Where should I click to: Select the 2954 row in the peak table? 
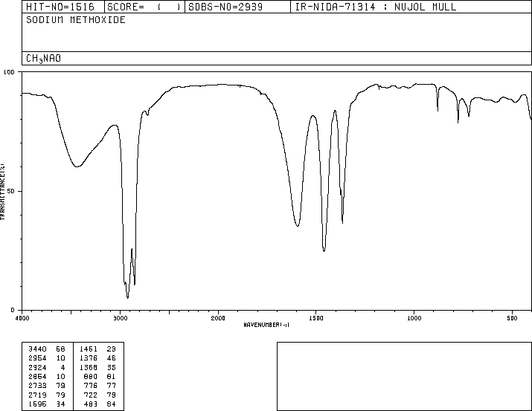47,358
